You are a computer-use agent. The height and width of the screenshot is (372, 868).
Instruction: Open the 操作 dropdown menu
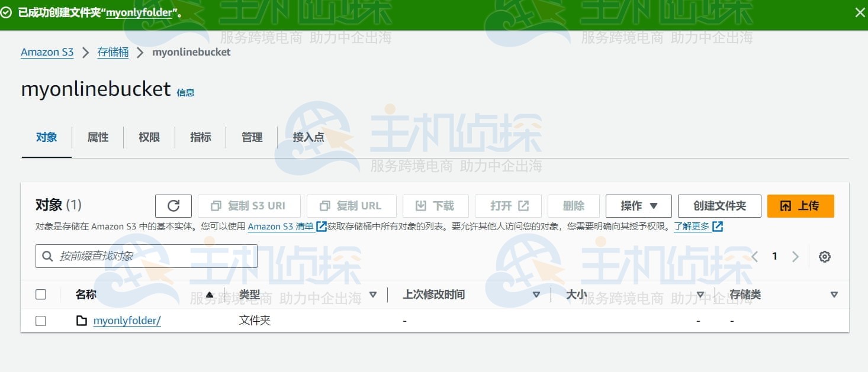click(x=638, y=206)
